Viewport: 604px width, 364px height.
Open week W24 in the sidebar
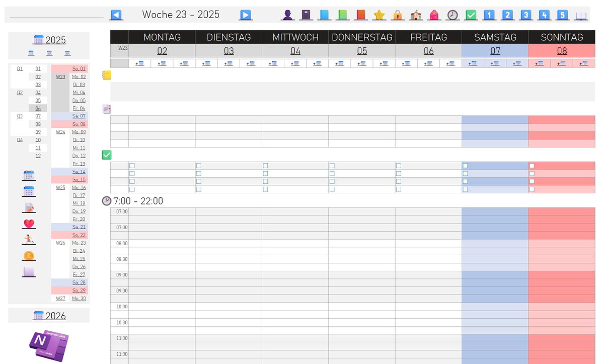60,132
